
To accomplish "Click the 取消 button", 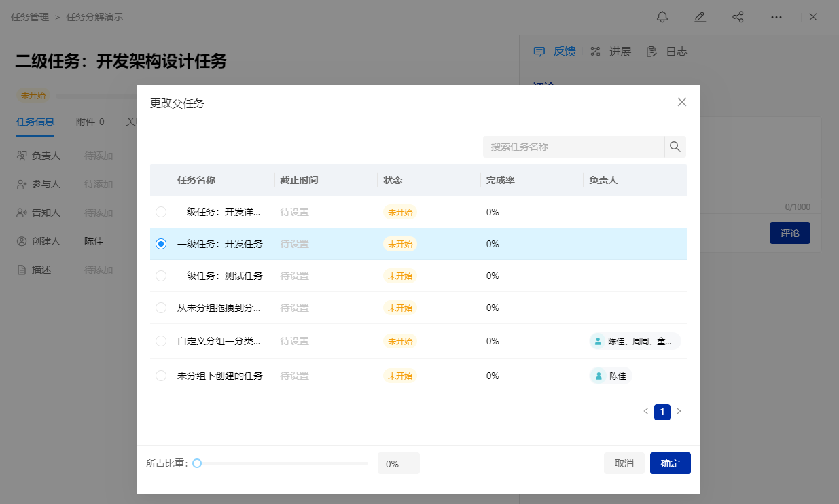I will (624, 463).
